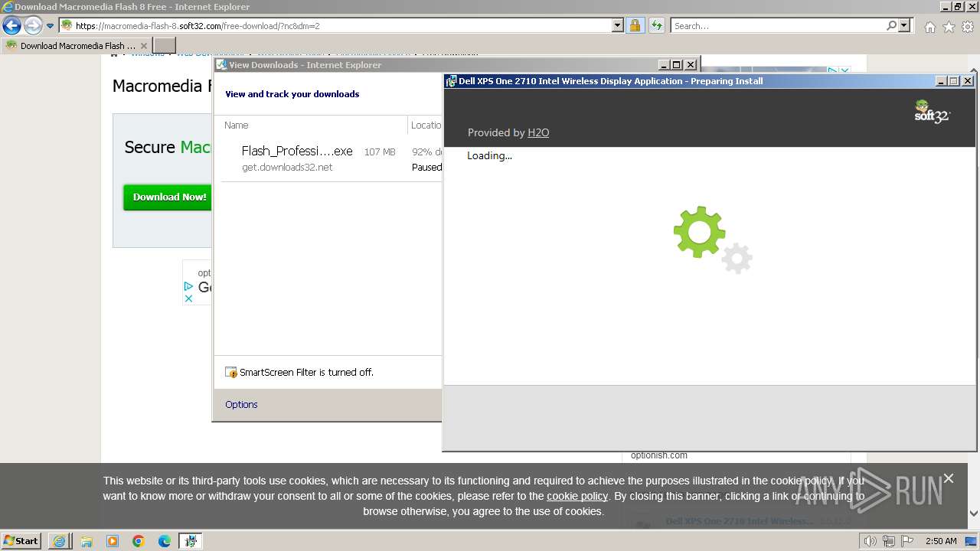
Task: Click the security lock icon
Action: (635, 25)
